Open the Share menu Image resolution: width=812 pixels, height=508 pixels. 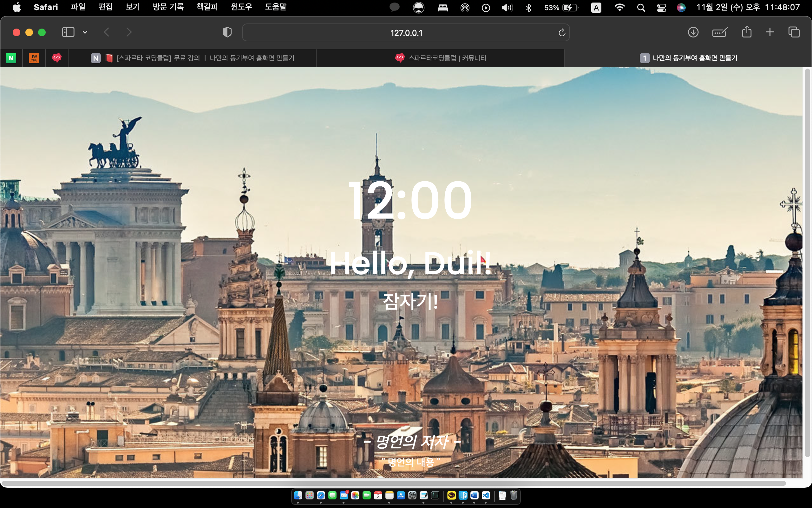747,32
